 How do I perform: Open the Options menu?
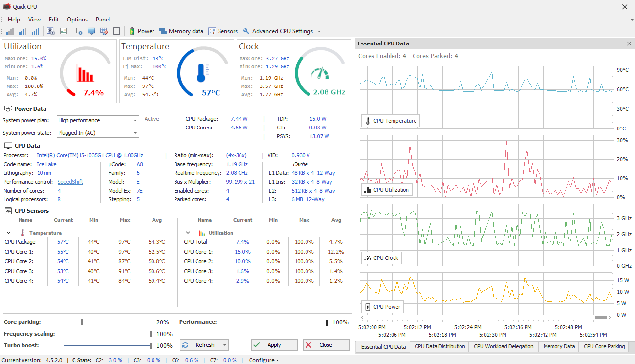coord(77,20)
